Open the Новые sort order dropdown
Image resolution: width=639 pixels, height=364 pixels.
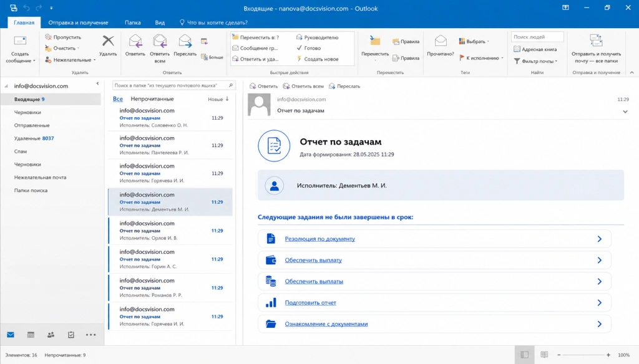(218, 99)
